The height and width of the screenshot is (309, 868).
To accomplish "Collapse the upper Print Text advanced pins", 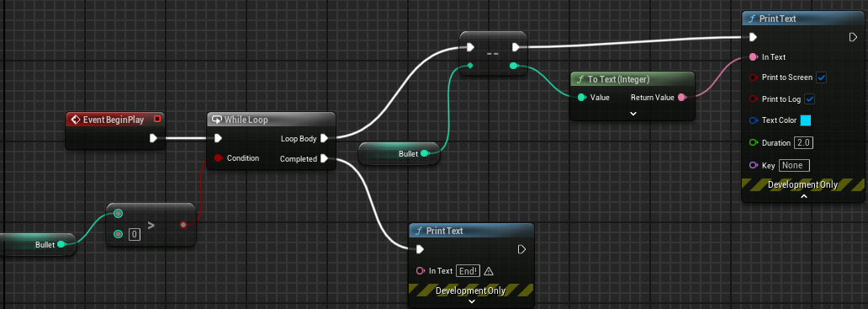I will (804, 196).
